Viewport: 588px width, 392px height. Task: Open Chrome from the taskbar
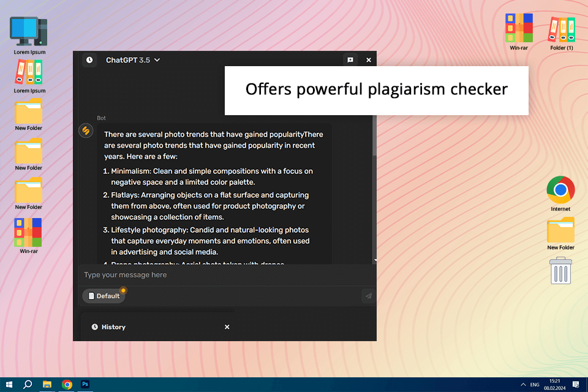pos(67,385)
